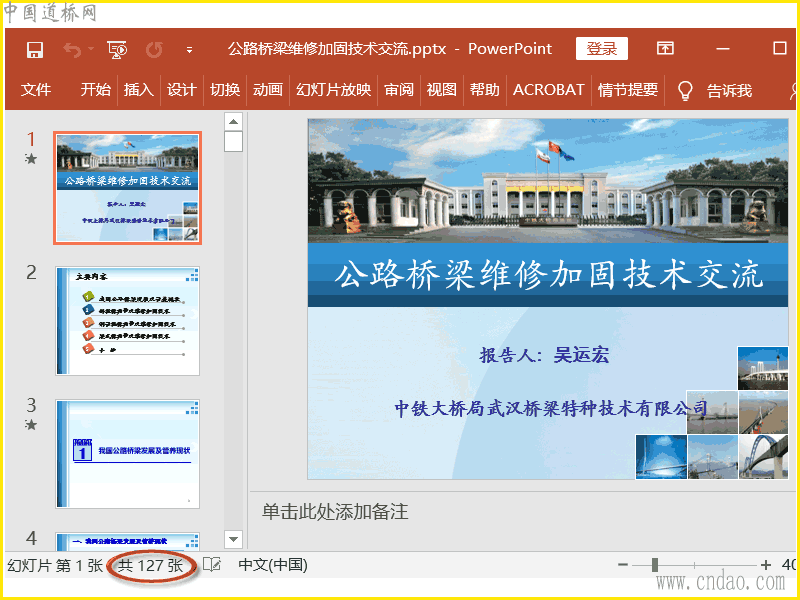Open the Undo history dropdown arrow
This screenshot has width=800, height=600.
pyautogui.click(x=91, y=49)
